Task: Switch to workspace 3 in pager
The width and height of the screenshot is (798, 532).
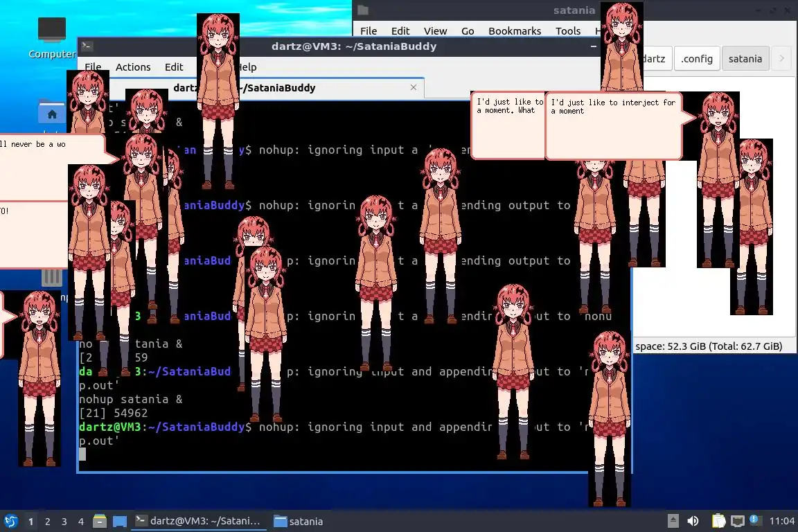Action: [x=64, y=522]
